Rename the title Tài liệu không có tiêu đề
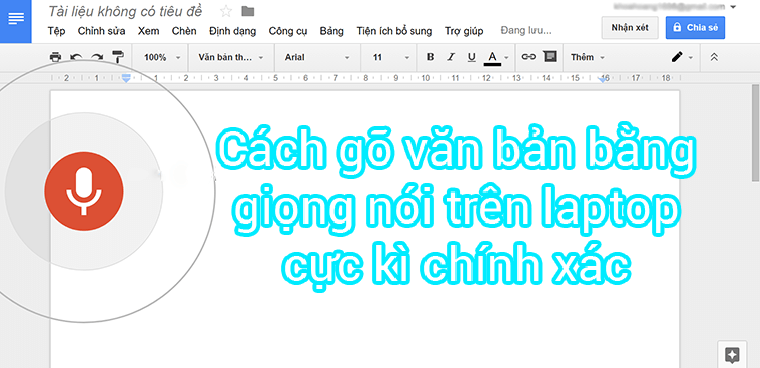 point(125,11)
